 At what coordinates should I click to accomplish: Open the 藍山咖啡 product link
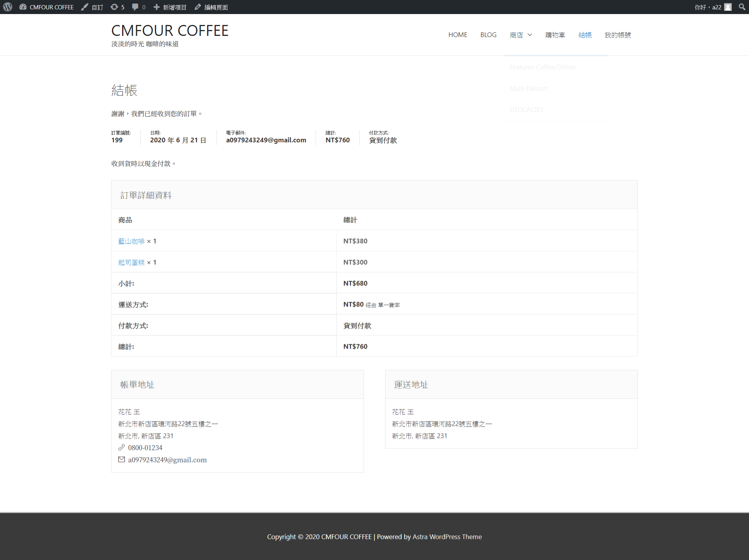[131, 241]
